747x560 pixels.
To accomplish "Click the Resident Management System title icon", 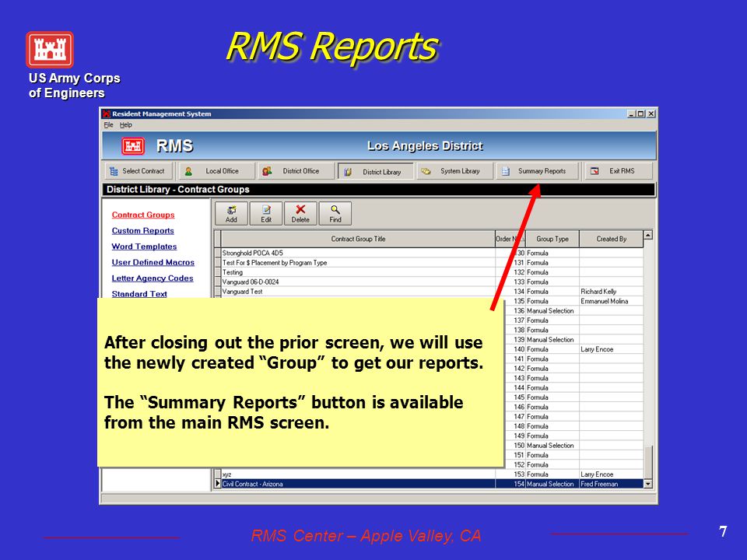I will coord(107,114).
